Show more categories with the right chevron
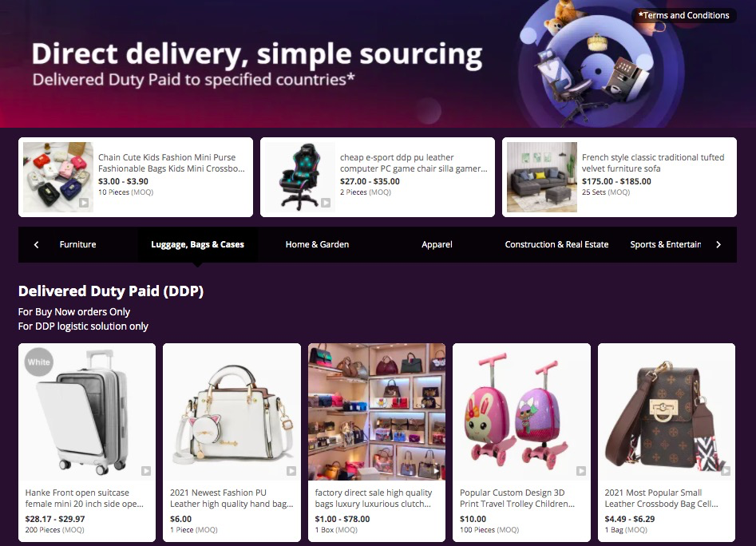The width and height of the screenshot is (756, 546). click(x=718, y=244)
